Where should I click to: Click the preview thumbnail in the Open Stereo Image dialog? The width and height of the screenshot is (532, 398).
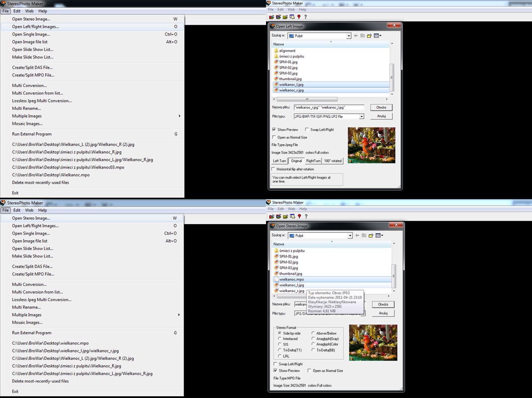click(373, 342)
